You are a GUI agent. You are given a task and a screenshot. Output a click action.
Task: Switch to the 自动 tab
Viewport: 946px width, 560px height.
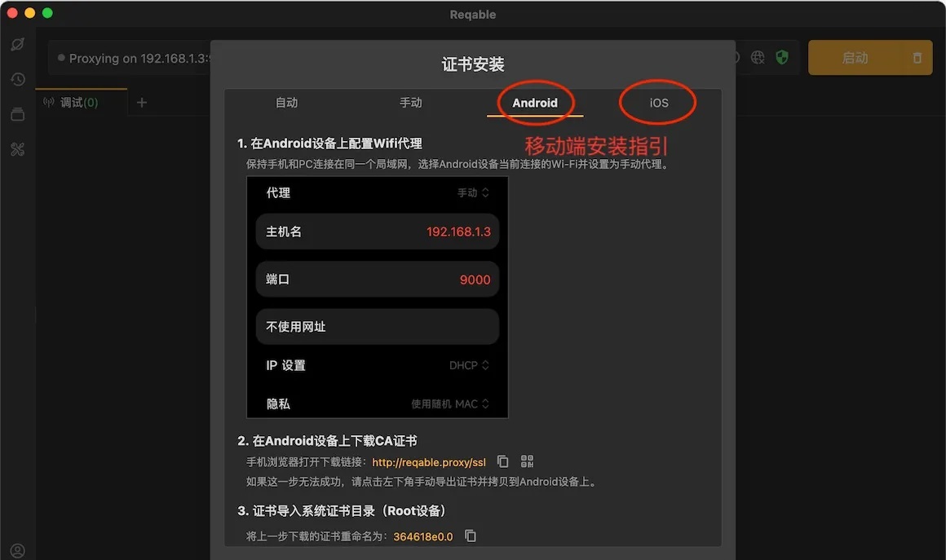286,103
